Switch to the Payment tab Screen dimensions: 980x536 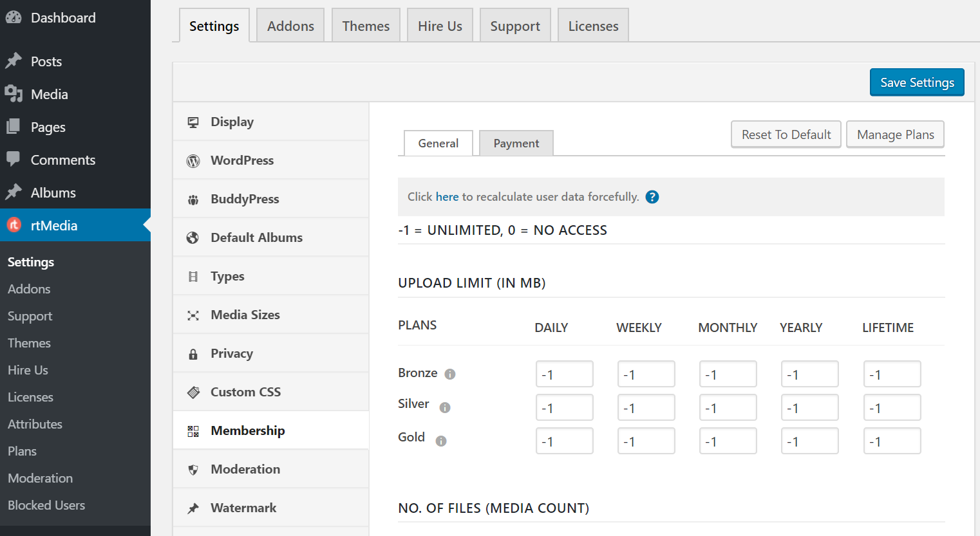516,143
